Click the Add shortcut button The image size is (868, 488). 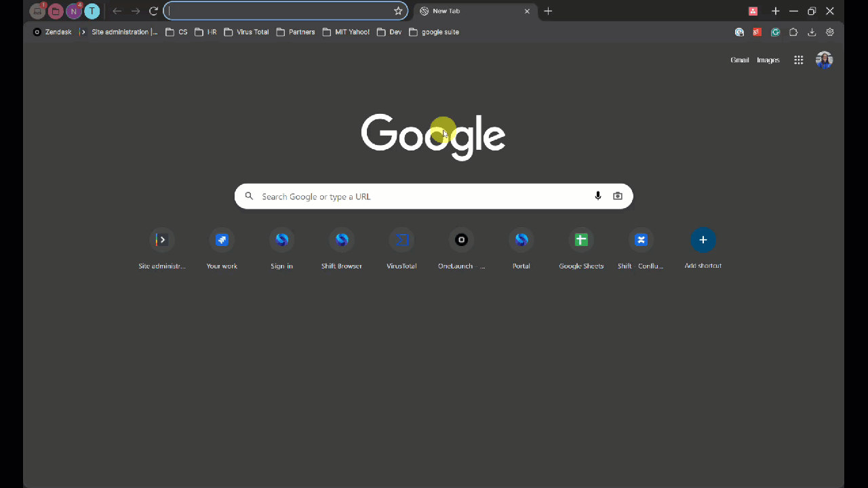pos(703,248)
